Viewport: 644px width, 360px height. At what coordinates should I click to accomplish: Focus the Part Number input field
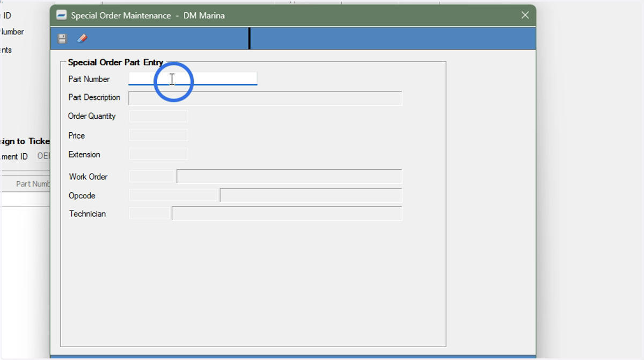point(193,78)
